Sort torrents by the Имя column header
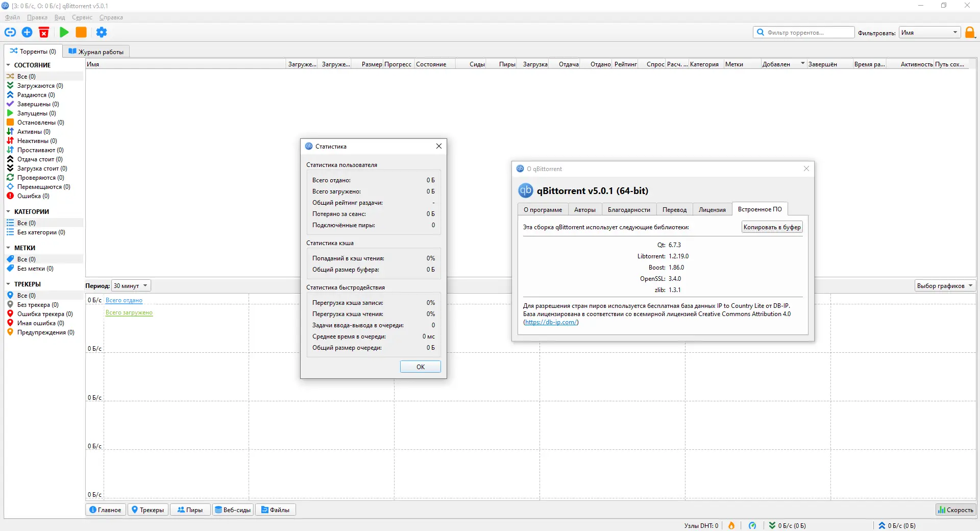Viewport: 980px width, 531px height. click(x=185, y=64)
